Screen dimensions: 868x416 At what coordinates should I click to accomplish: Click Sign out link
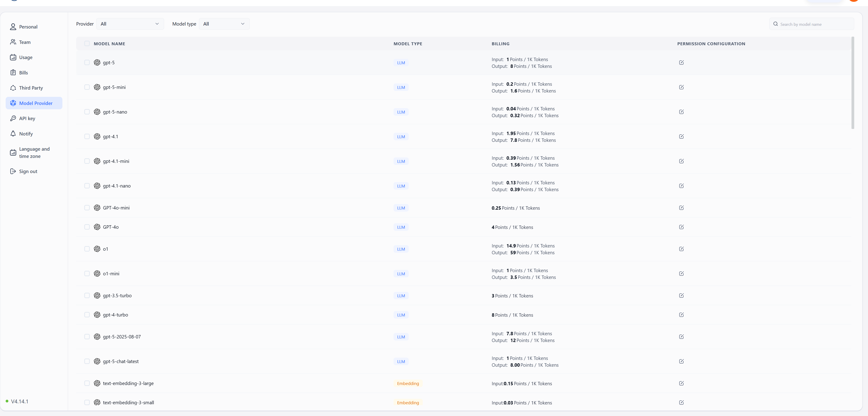click(x=28, y=171)
